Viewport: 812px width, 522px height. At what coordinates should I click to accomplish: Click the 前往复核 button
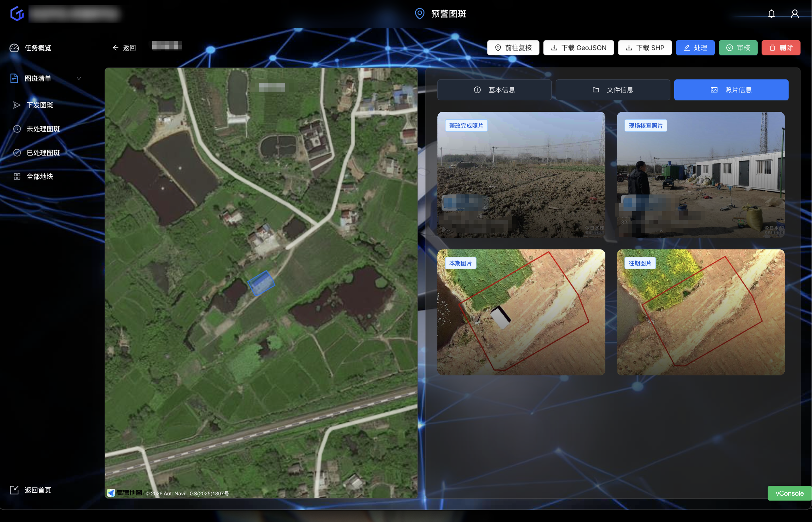tap(513, 48)
